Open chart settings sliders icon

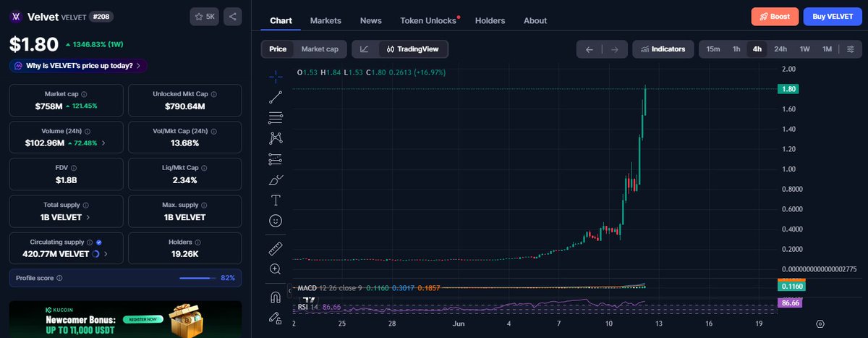click(x=851, y=49)
